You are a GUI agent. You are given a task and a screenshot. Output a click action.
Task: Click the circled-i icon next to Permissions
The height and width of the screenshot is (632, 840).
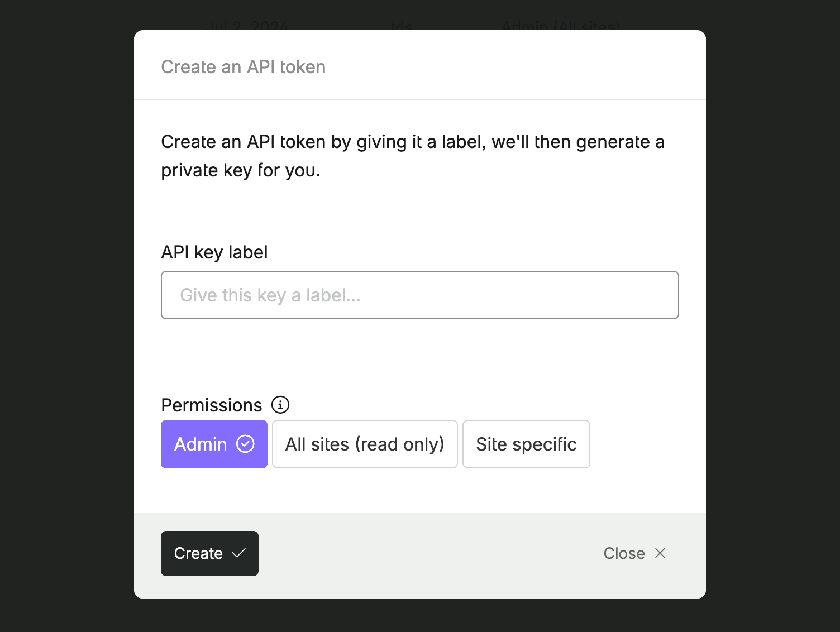[280, 405]
